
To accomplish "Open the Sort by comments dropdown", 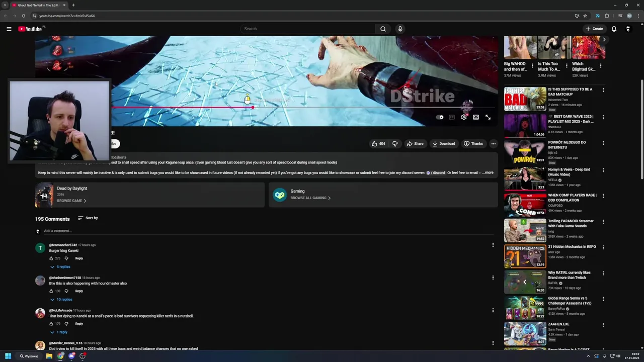I will pos(88,218).
